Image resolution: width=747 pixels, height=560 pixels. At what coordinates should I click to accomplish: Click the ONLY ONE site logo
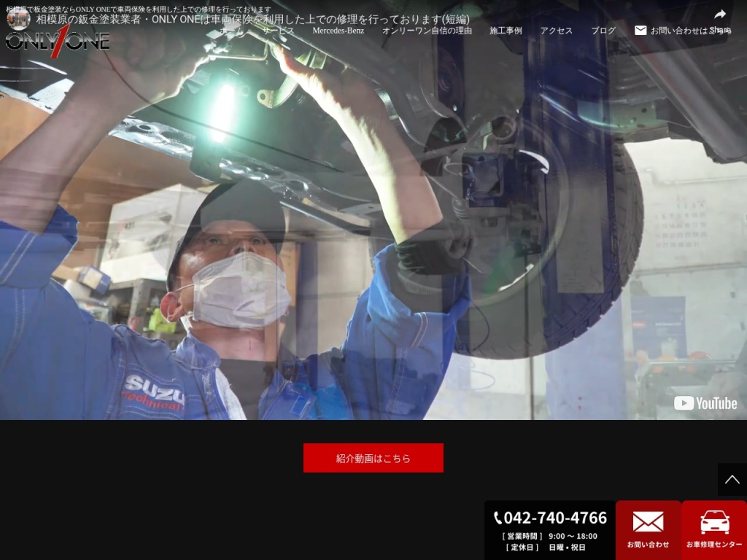[58, 41]
